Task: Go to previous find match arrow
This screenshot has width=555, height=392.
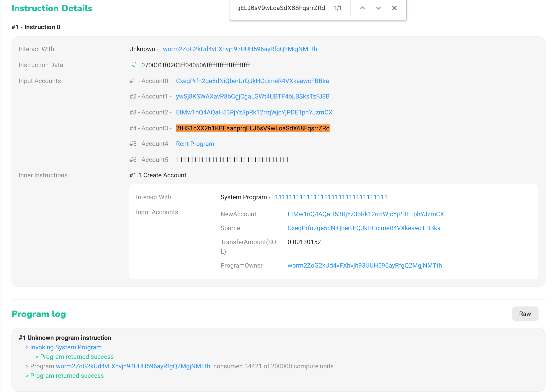Action: (363, 8)
